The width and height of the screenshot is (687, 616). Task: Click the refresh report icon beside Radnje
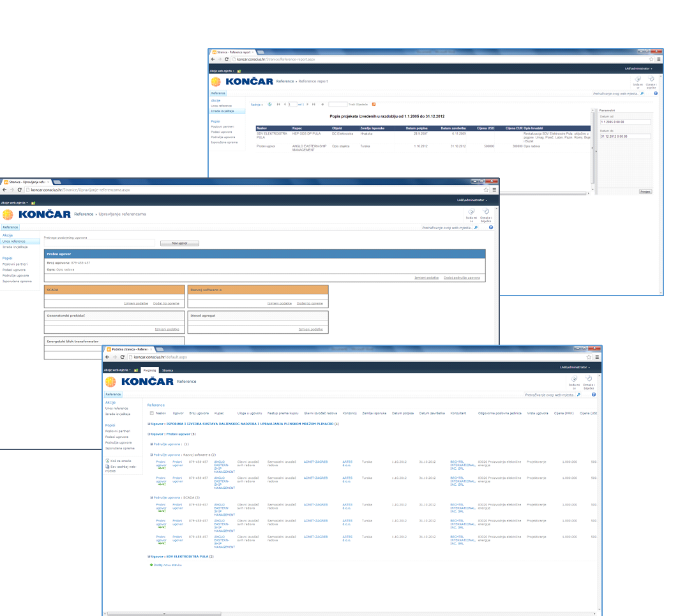(269, 104)
